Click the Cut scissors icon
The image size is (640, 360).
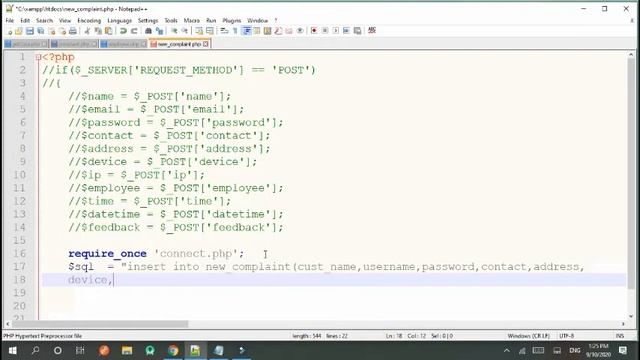tap(87, 31)
